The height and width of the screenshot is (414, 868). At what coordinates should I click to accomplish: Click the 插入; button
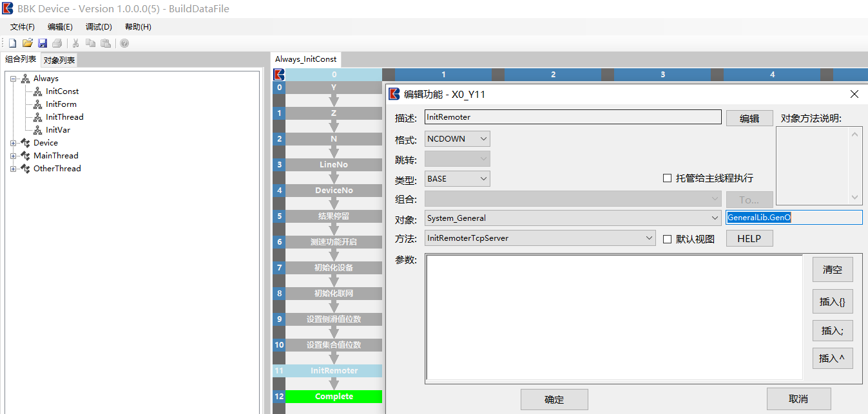[833, 331]
